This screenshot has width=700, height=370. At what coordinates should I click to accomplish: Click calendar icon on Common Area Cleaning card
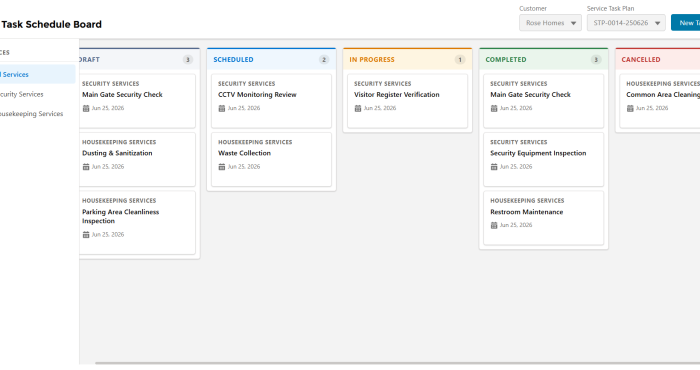(630, 108)
